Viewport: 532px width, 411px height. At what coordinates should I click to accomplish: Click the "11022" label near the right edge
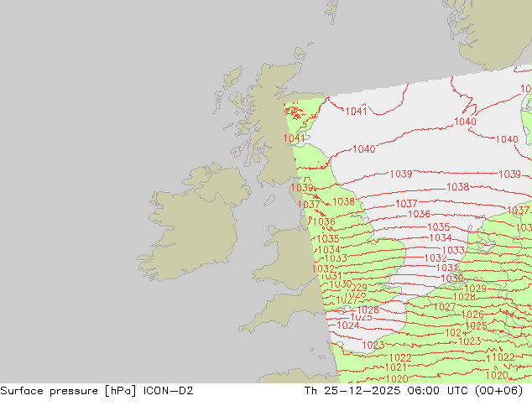tap(500, 357)
